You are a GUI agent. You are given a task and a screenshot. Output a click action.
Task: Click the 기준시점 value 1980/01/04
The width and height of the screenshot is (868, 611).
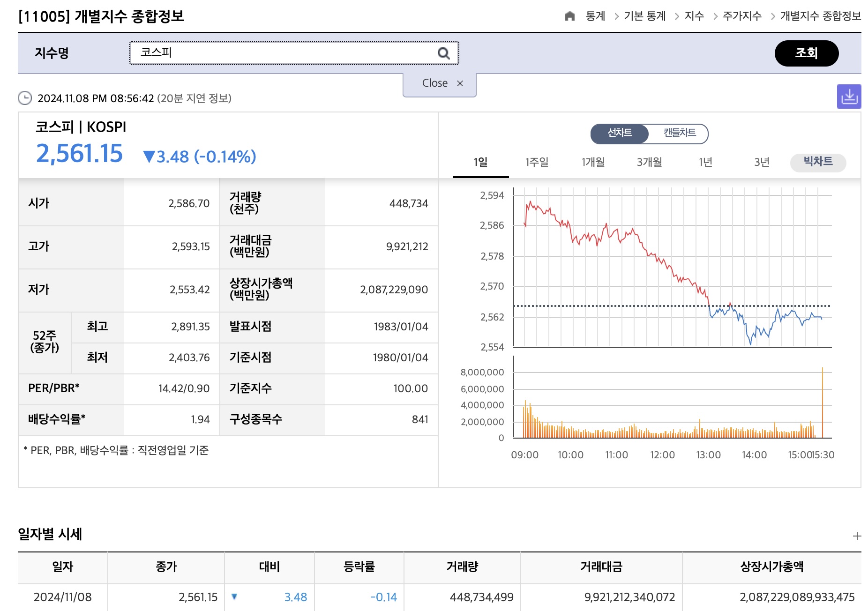(400, 358)
